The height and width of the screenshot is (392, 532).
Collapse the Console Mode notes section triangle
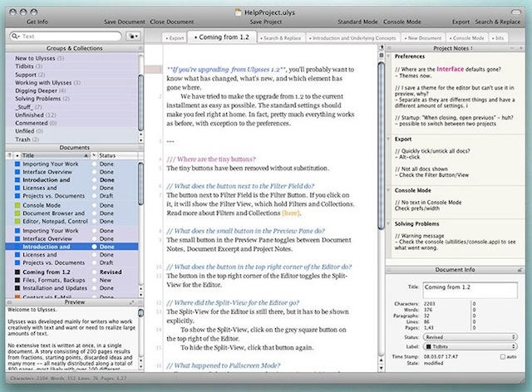coord(389,190)
